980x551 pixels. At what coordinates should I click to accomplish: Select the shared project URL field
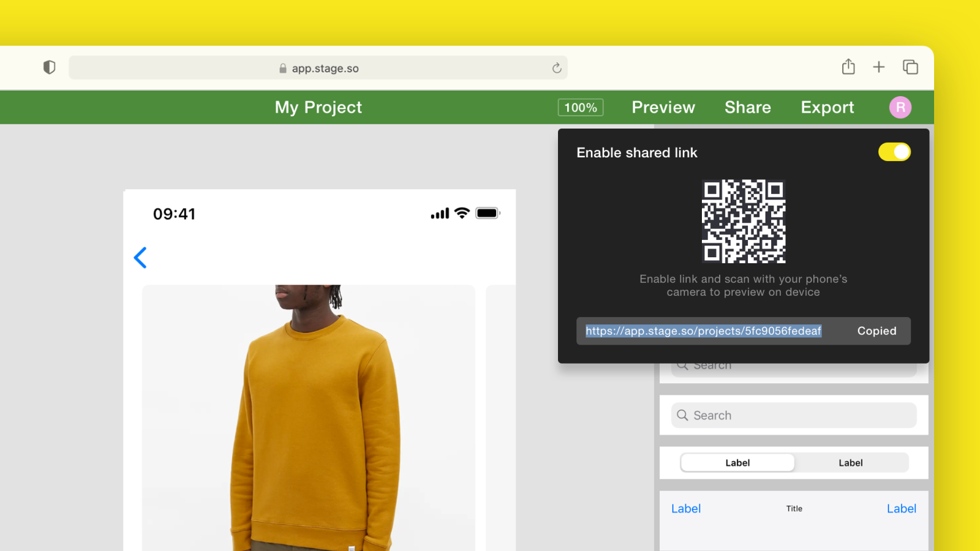[x=704, y=331]
